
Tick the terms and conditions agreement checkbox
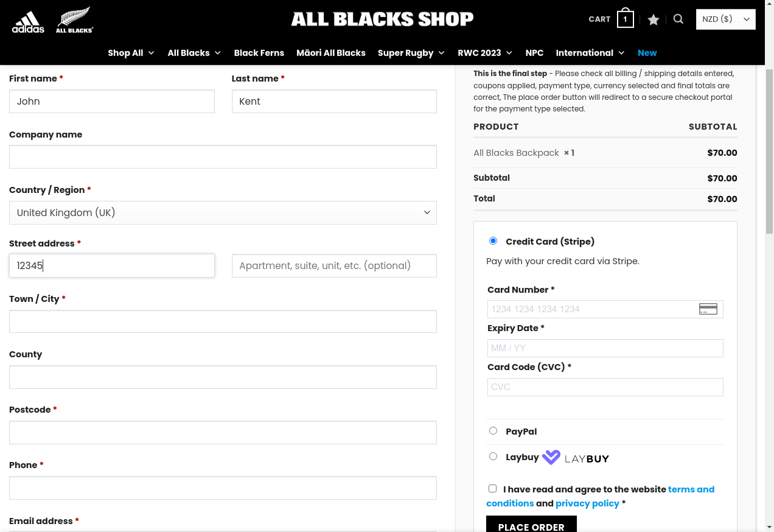pyautogui.click(x=492, y=489)
